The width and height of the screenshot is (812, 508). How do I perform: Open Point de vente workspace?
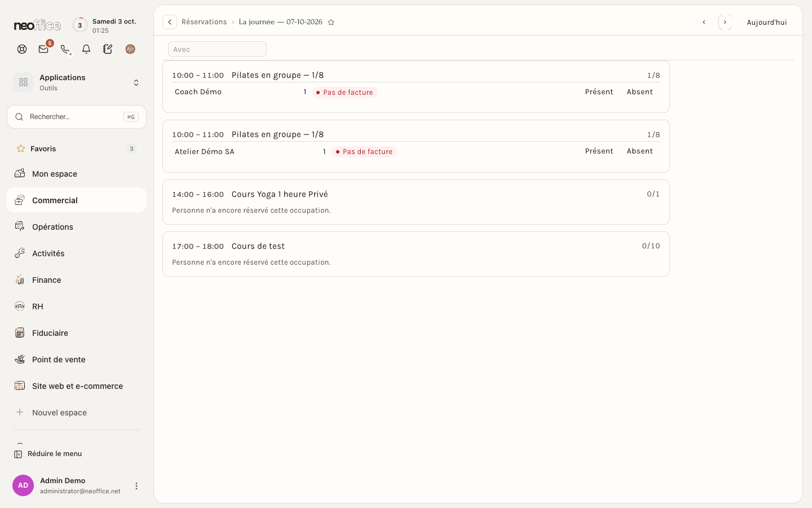point(77,359)
